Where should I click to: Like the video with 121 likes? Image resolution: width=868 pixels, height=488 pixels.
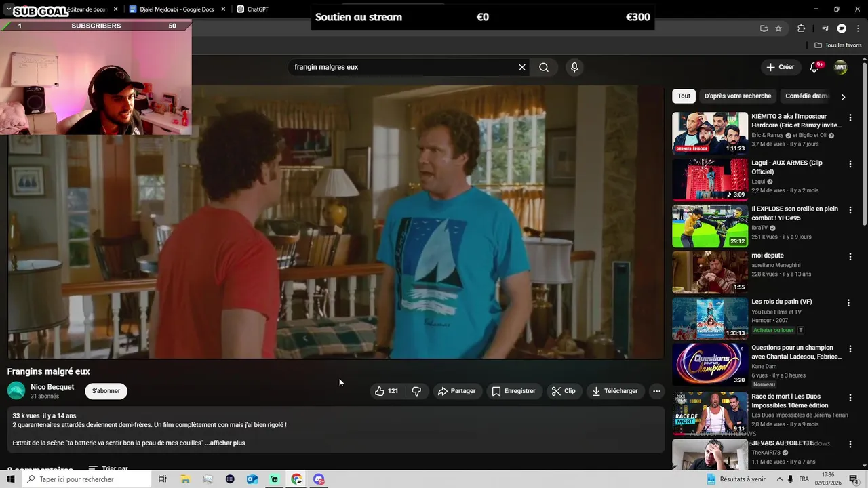[x=387, y=391]
